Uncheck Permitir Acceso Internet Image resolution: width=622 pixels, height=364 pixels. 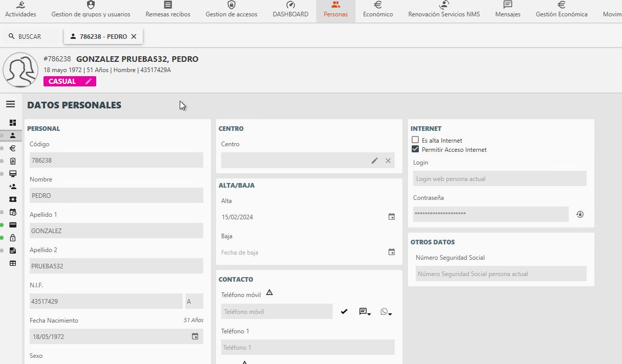(415, 149)
